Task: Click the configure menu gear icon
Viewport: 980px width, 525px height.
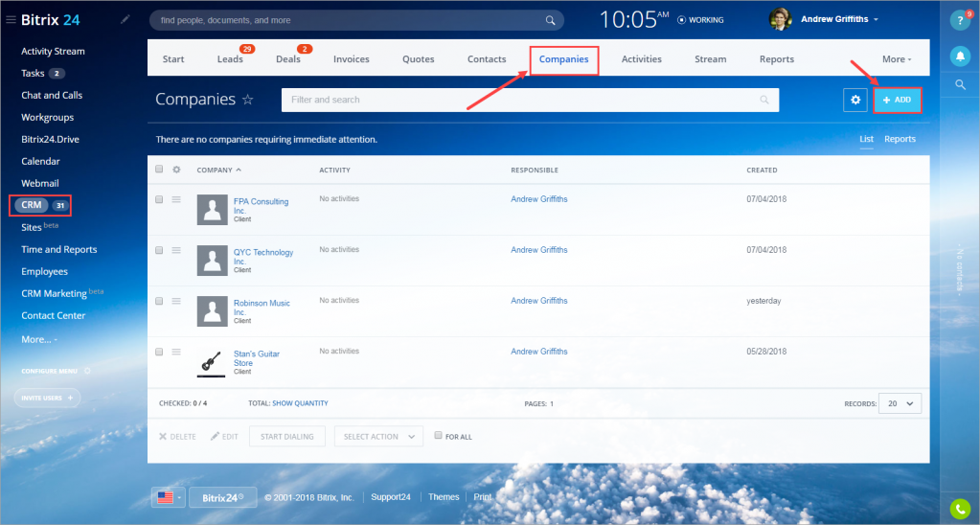Action: click(87, 371)
